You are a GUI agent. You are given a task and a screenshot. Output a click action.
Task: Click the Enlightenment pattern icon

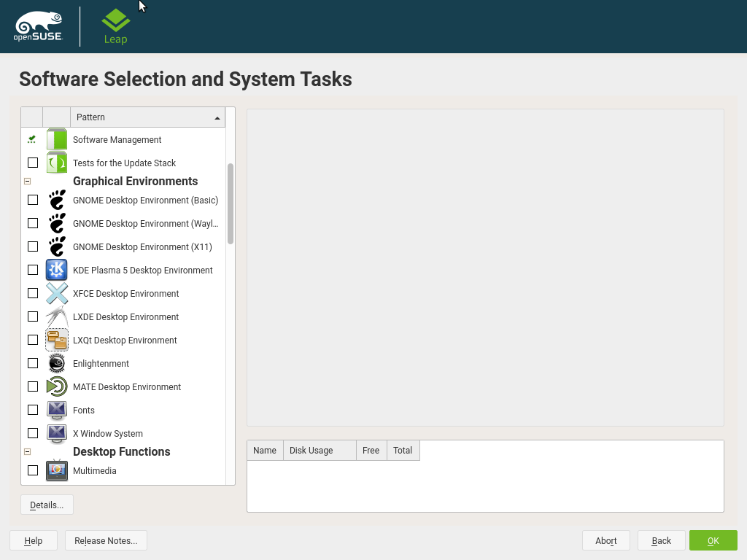[x=57, y=363]
